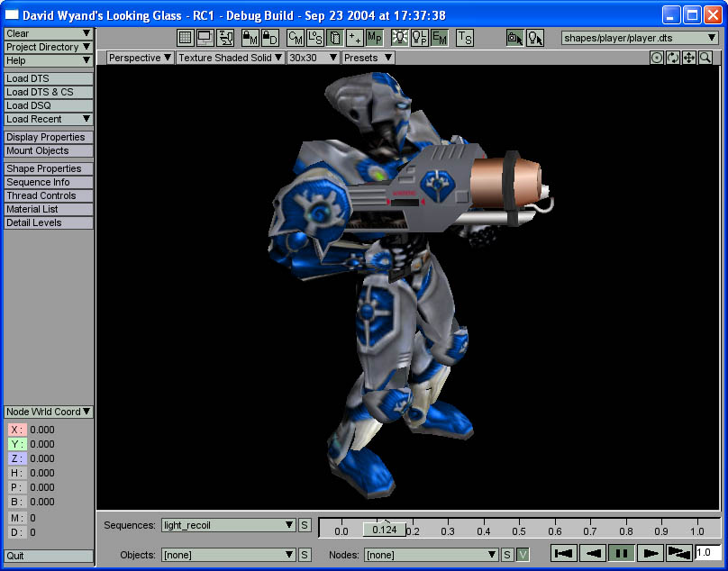Click the overlapping windows toolbar icon

point(205,38)
